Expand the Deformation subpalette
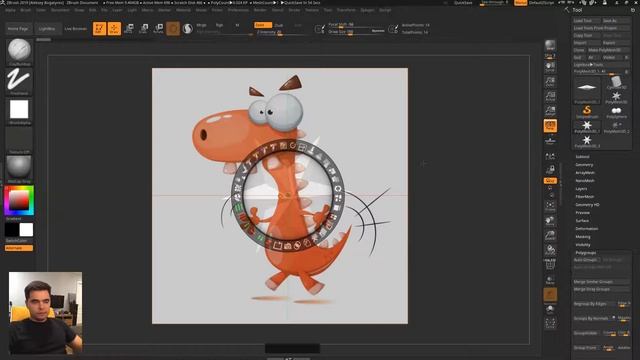 click(587, 229)
